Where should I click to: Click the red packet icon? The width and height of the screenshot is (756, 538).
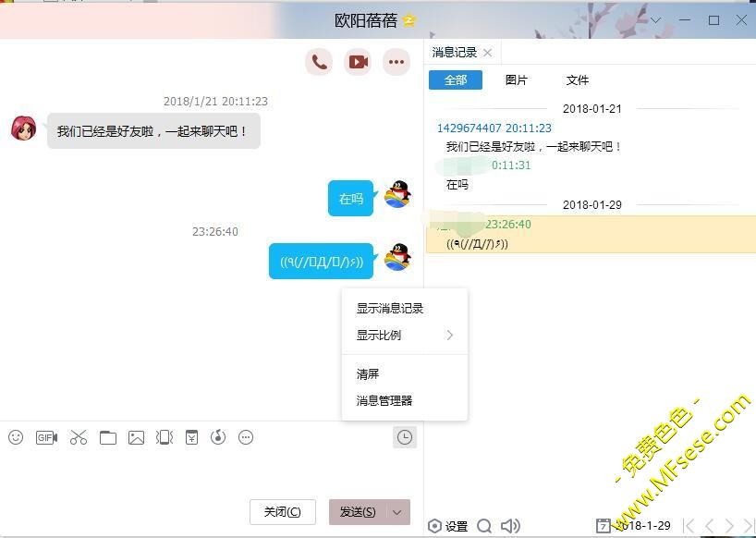pos(191,437)
